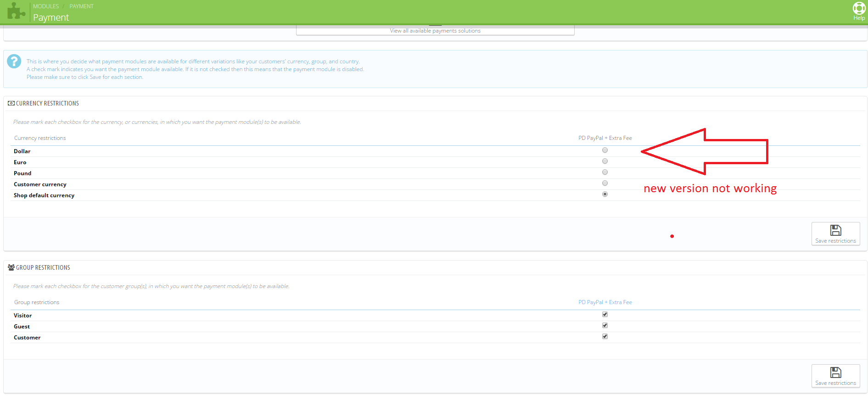The width and height of the screenshot is (868, 400).
Task: Click the puzzle piece modules icon
Action: click(x=16, y=11)
